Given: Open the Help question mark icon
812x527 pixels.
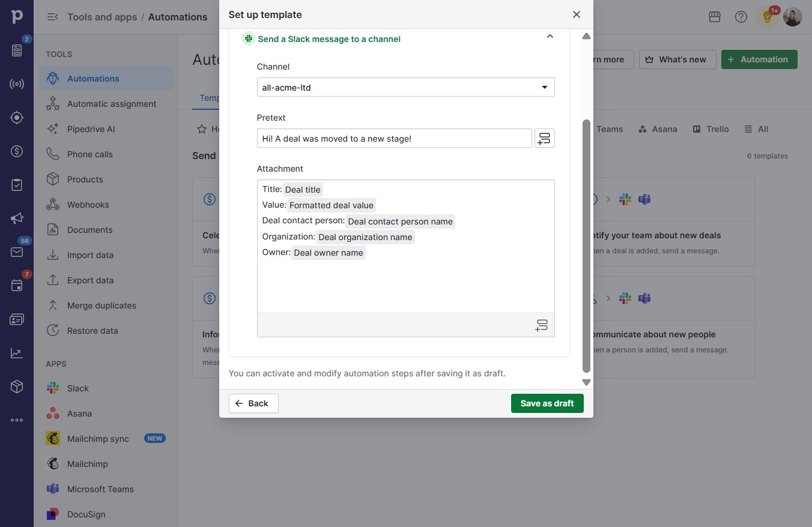Looking at the screenshot, I should coord(741,17).
